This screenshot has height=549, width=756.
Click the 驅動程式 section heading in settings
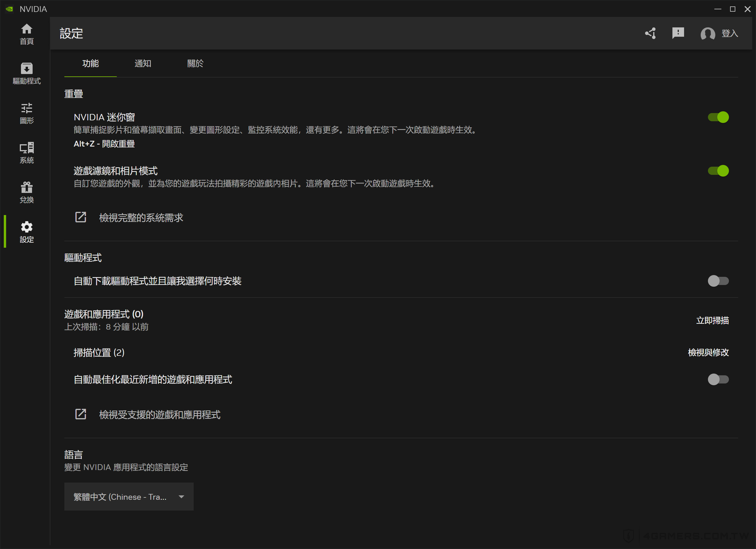point(83,258)
